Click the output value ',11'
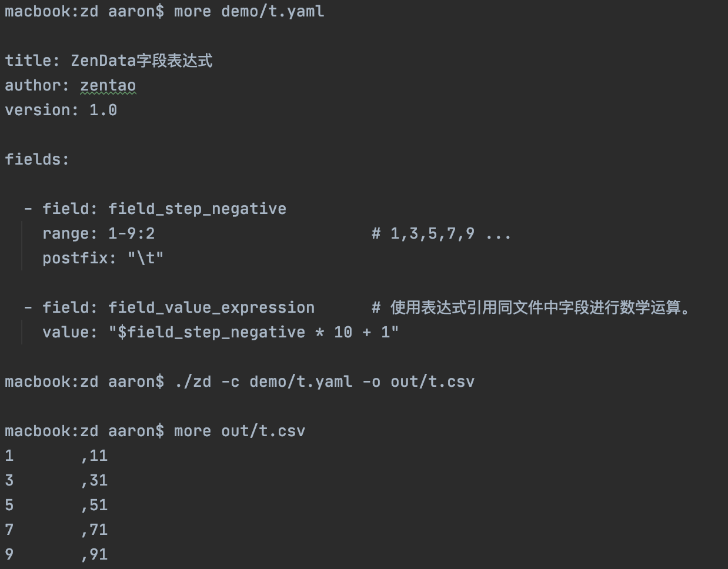 tap(95, 456)
